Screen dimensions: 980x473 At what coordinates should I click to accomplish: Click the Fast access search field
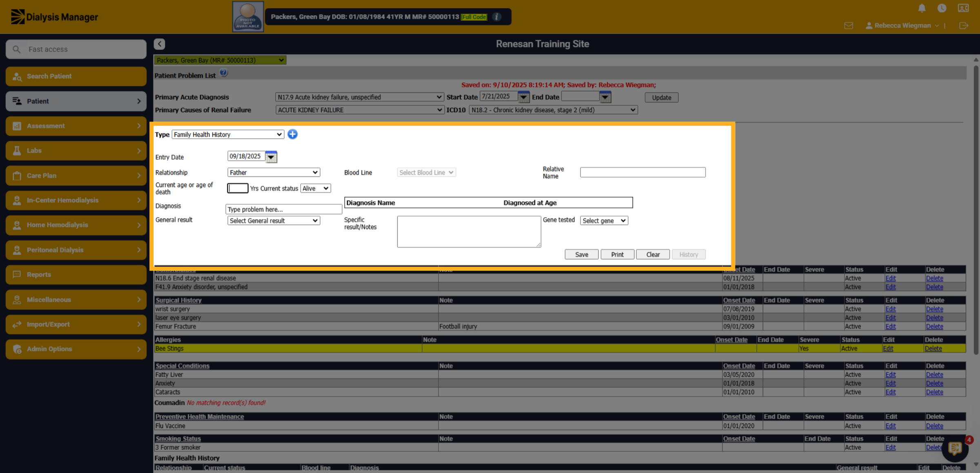click(x=76, y=49)
